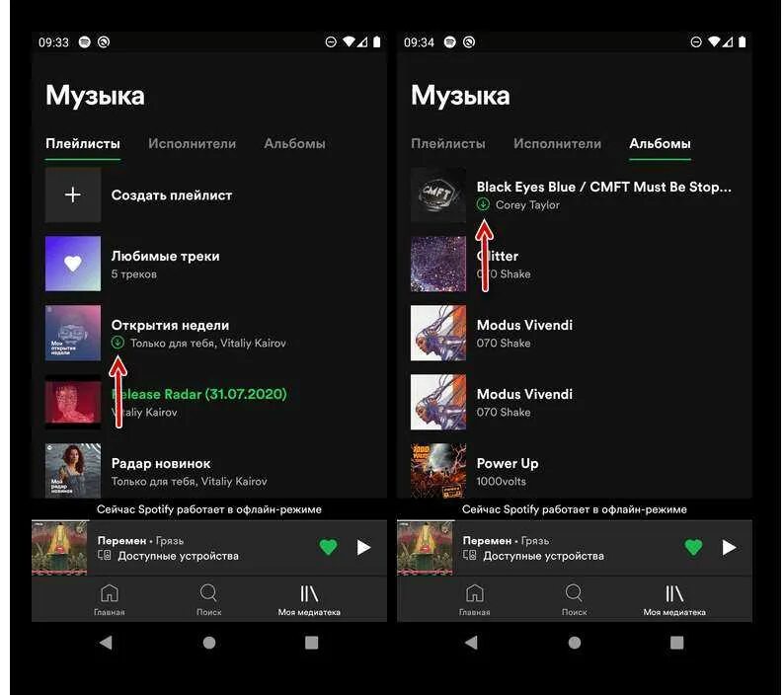Tap the Открытия недели cover thumbnail

click(73, 333)
